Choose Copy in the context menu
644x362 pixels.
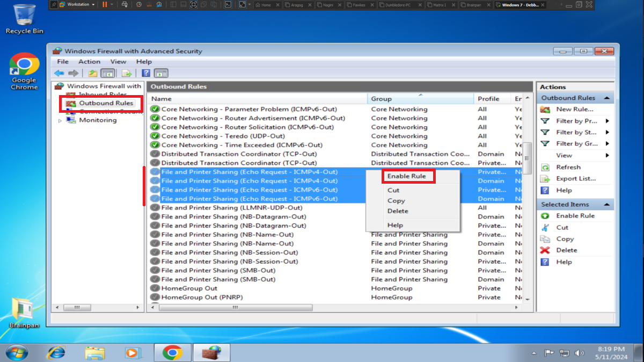[396, 201]
